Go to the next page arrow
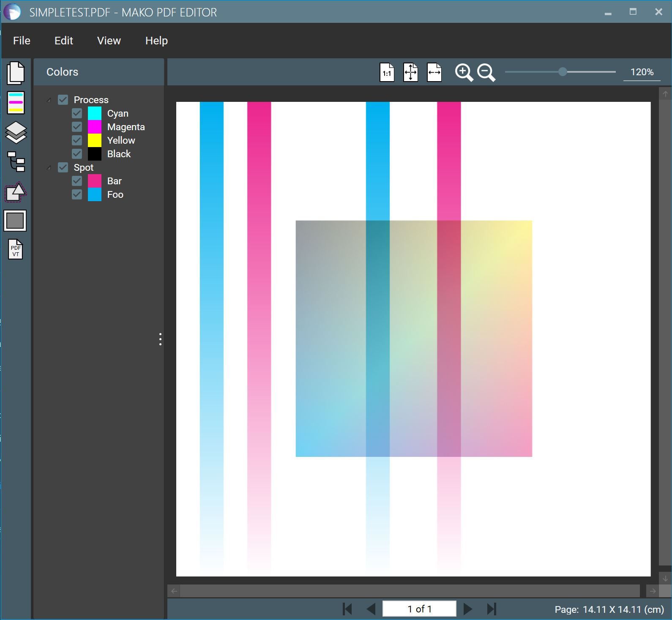The image size is (672, 620). click(x=467, y=609)
